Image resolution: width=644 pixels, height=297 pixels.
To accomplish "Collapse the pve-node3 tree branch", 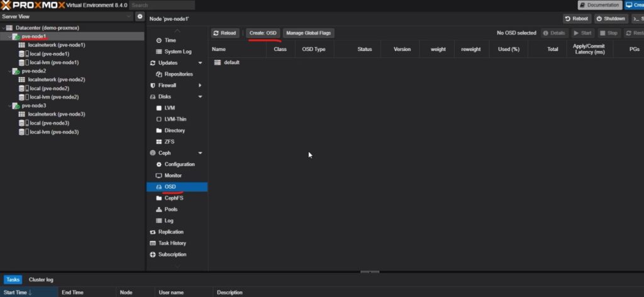I will [10, 106].
